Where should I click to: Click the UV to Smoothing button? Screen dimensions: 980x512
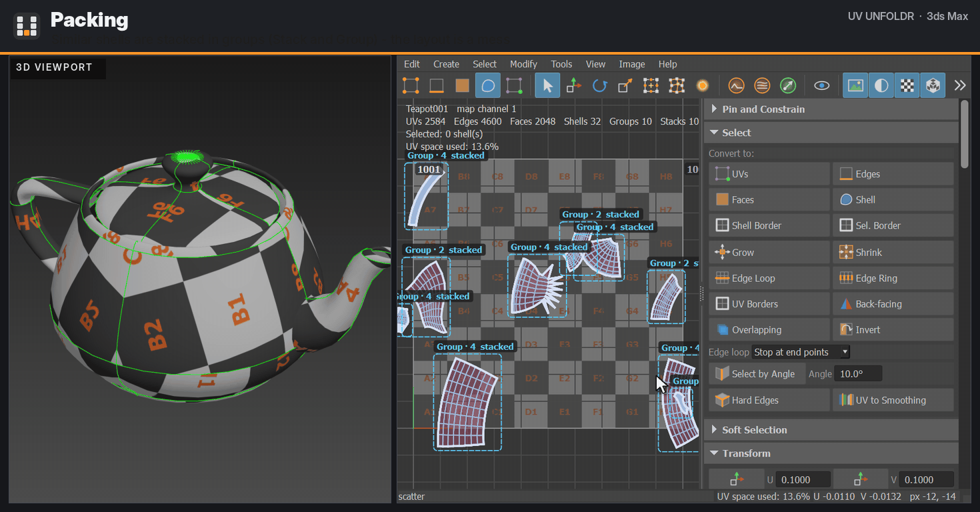pyautogui.click(x=893, y=400)
